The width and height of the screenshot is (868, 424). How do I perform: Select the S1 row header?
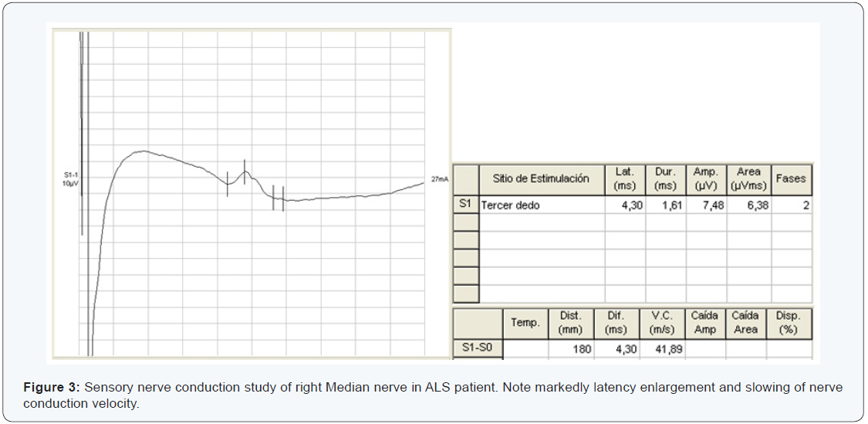(465, 205)
